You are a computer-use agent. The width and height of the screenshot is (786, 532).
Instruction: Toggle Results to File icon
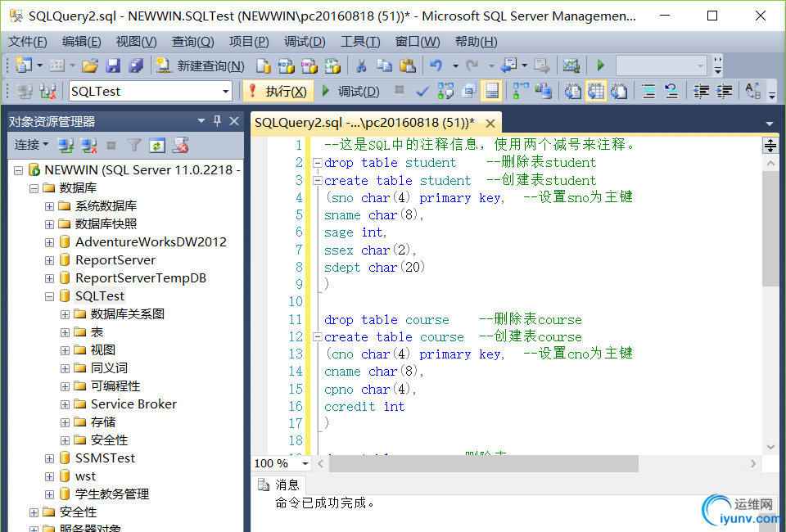pos(619,91)
